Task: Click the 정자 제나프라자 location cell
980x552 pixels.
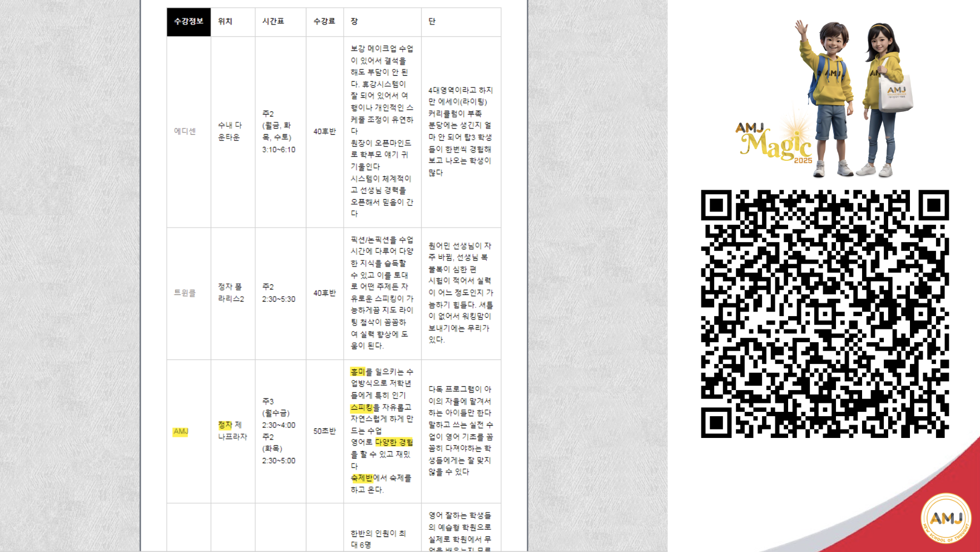Action: (232, 431)
